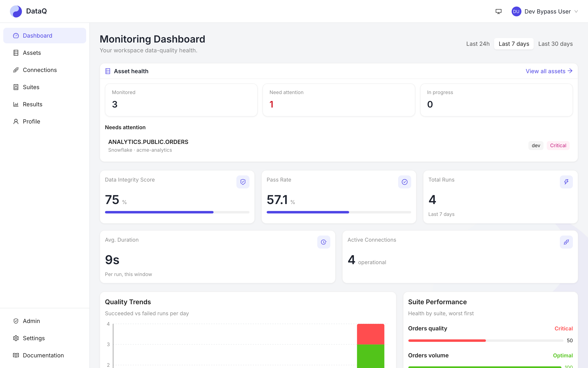Click the Asset health section icon
The image size is (588, 368).
point(108,71)
